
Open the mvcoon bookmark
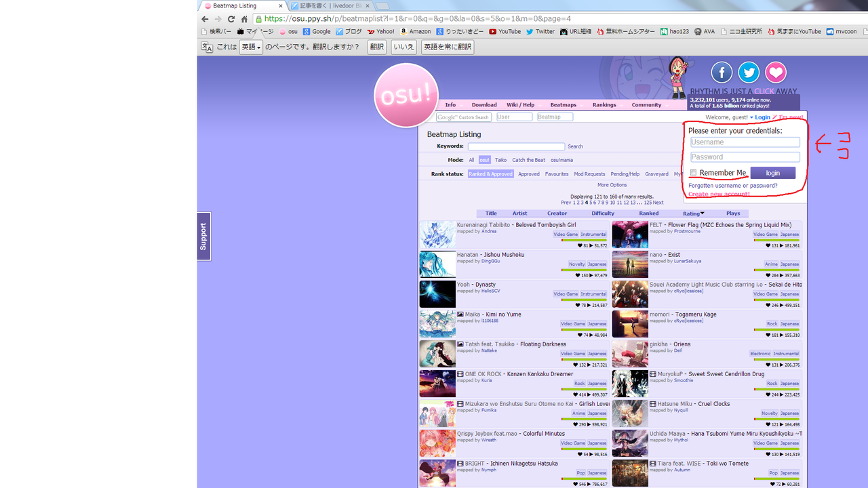tap(842, 31)
